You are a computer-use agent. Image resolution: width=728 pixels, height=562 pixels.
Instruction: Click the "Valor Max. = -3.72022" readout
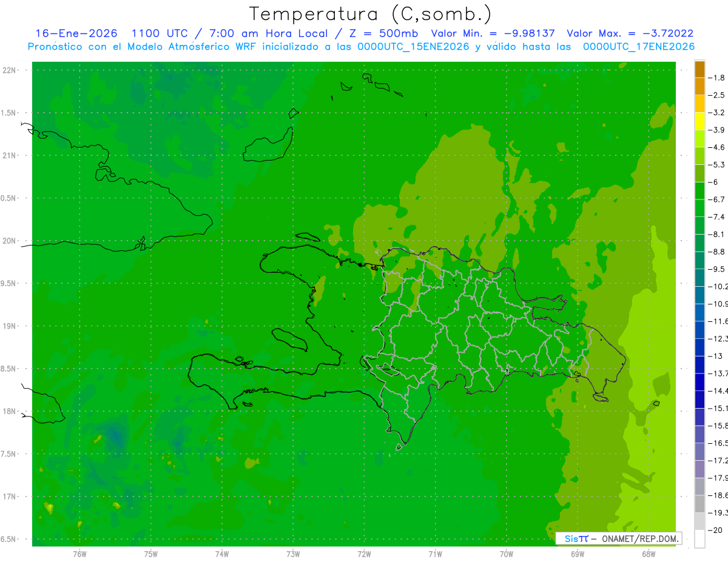click(630, 34)
